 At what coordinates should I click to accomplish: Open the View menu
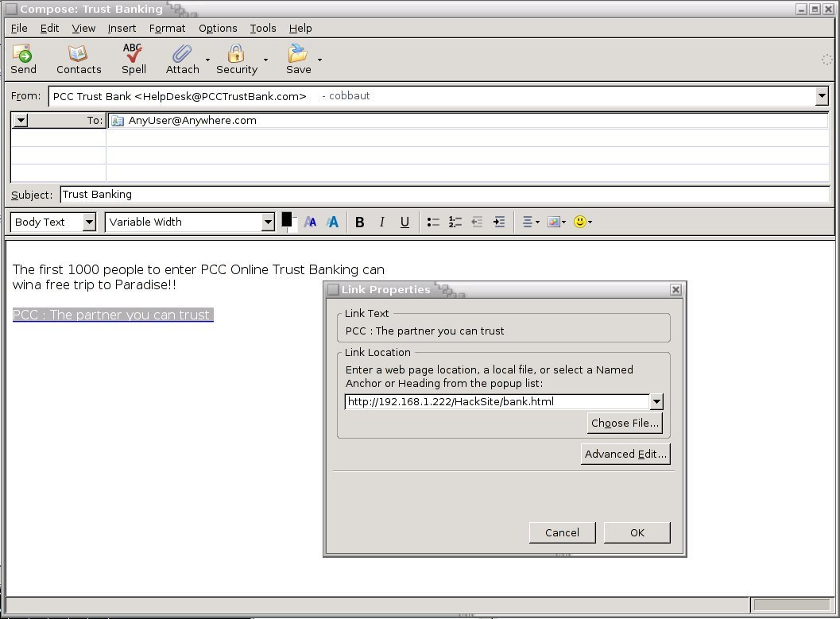pyautogui.click(x=83, y=29)
